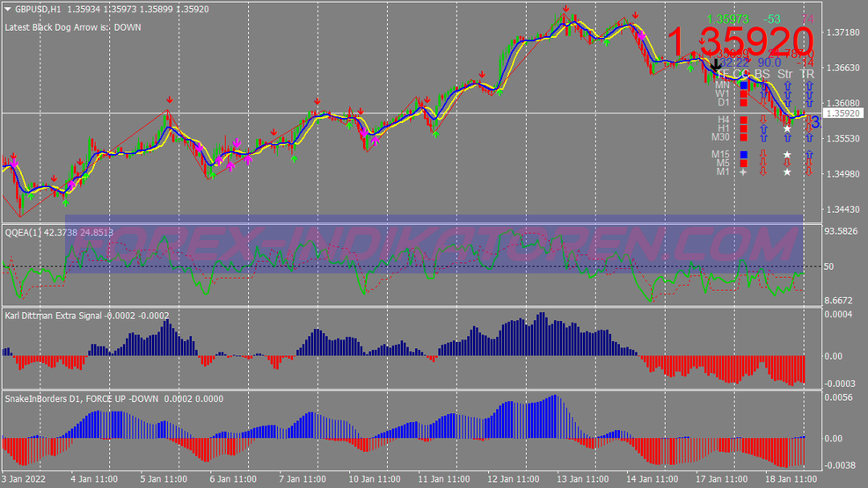Click the Latest Black Dog Arrow status text

pyautogui.click(x=73, y=27)
